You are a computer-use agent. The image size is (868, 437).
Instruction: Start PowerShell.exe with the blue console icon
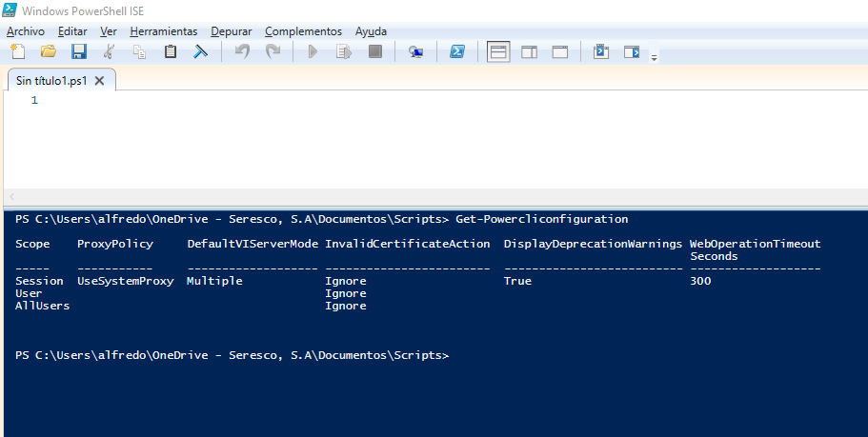pyautogui.click(x=456, y=52)
